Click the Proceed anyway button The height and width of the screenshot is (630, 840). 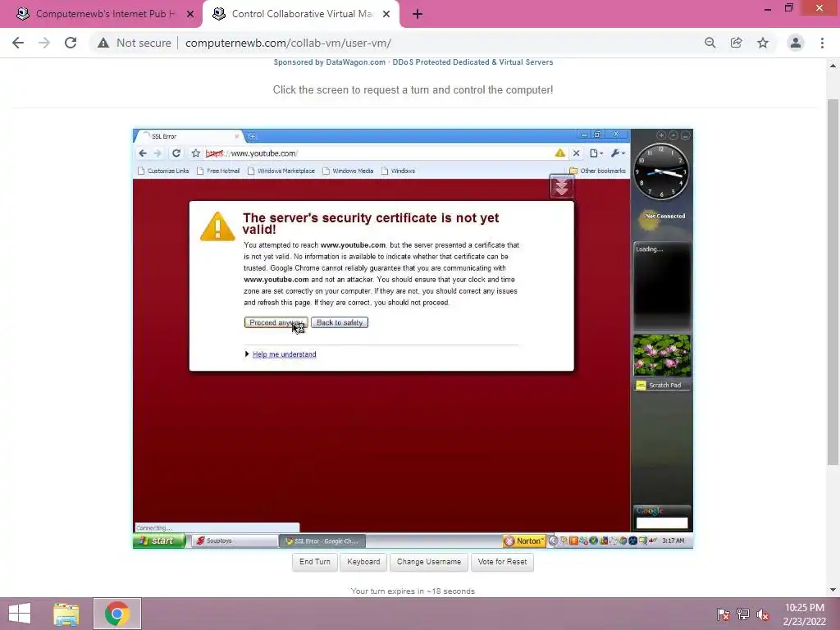click(276, 322)
